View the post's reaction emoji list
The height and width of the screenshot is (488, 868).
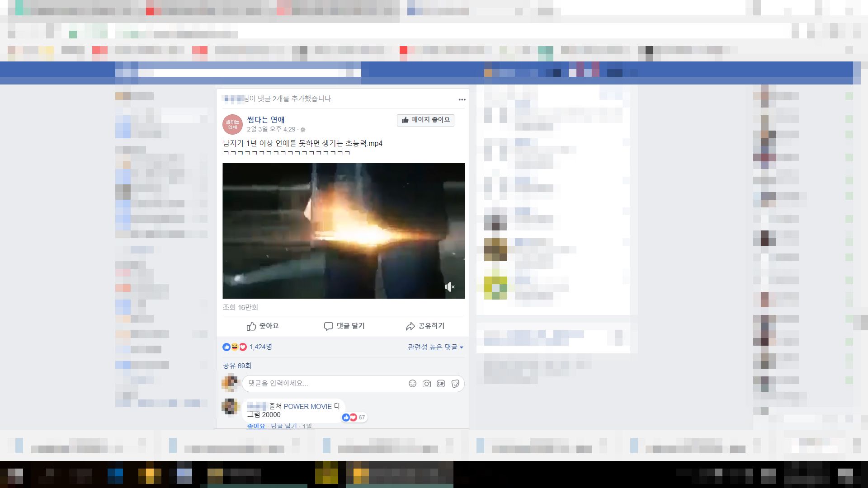(235, 347)
